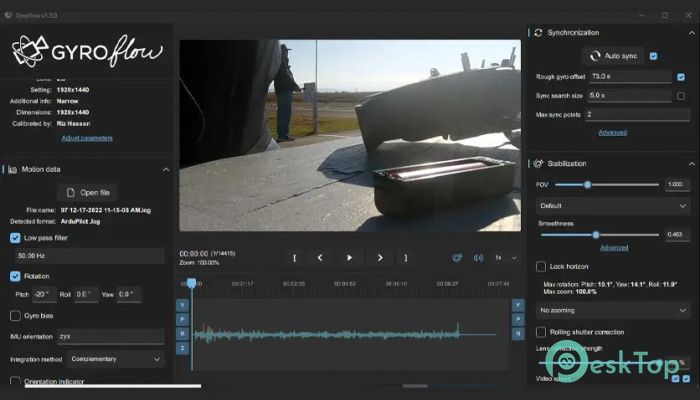This screenshot has width=700, height=400.
Task: Click the video preview image
Action: coord(350,135)
